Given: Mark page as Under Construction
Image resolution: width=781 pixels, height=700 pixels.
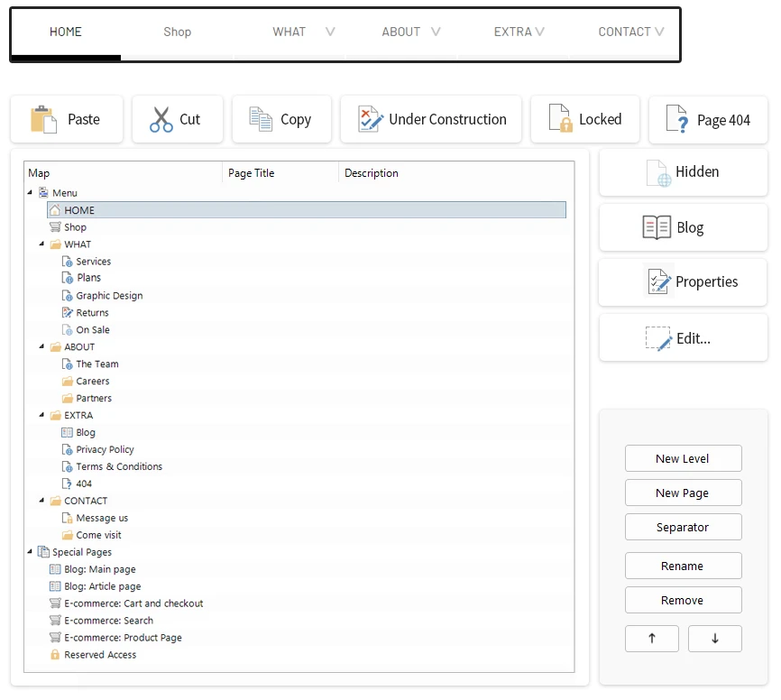Looking at the screenshot, I should [431, 119].
